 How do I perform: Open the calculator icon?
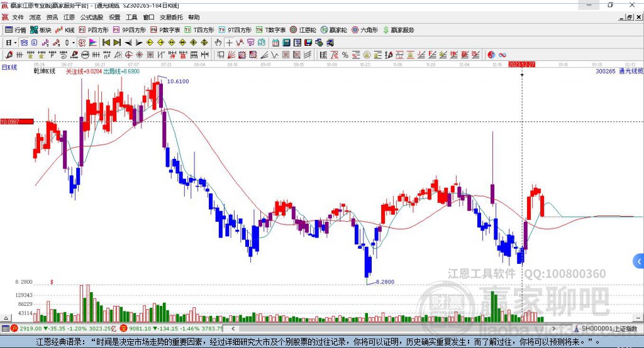286,43
